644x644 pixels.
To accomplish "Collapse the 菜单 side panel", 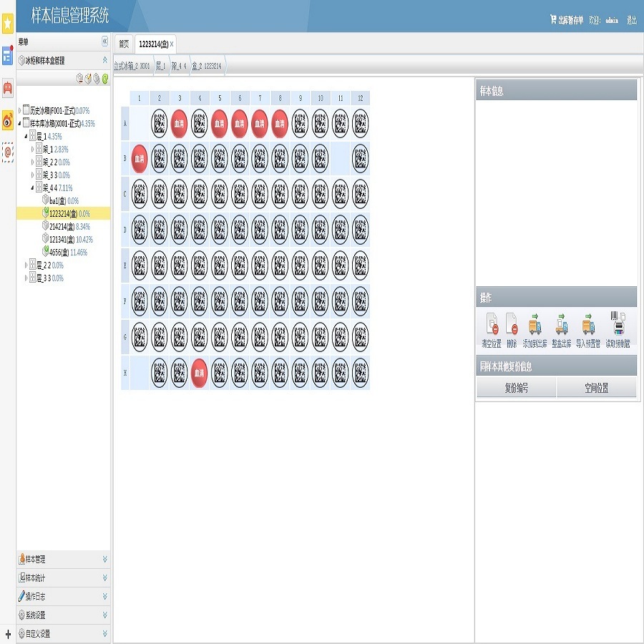I will pyautogui.click(x=104, y=41).
